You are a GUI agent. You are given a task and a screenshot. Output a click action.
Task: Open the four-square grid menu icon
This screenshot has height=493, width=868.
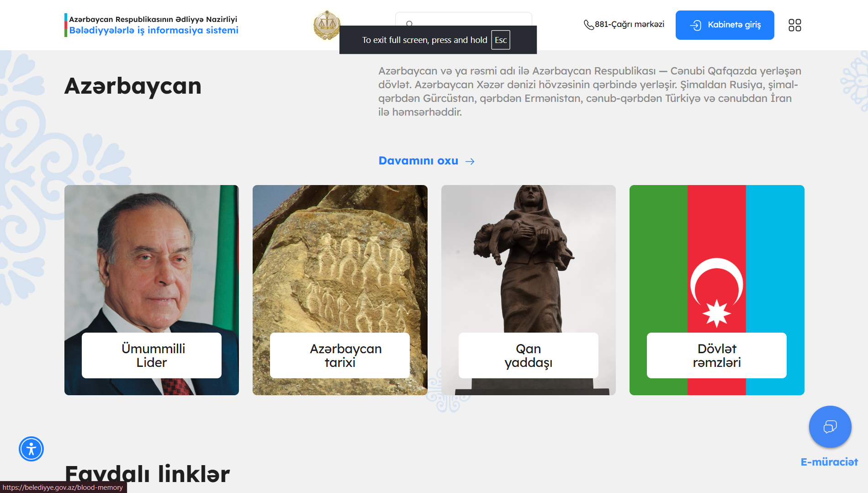tap(794, 25)
